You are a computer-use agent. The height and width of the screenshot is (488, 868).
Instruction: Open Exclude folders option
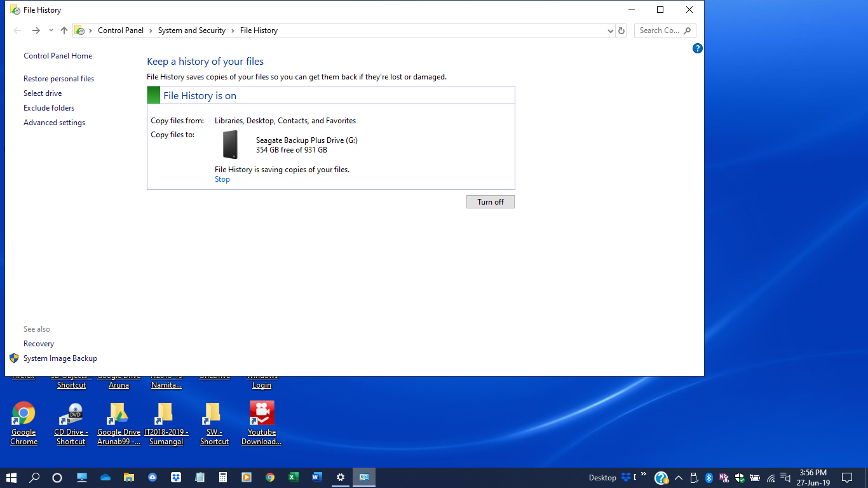click(49, 108)
